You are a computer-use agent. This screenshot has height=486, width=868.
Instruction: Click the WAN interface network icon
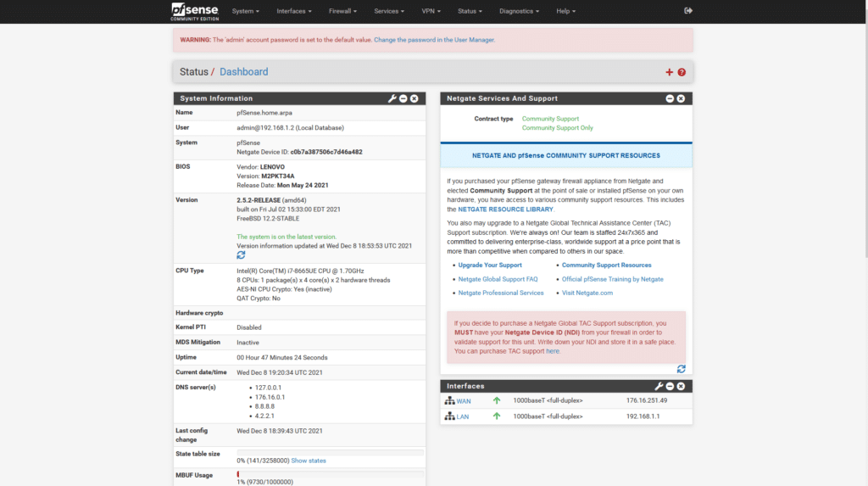click(449, 400)
